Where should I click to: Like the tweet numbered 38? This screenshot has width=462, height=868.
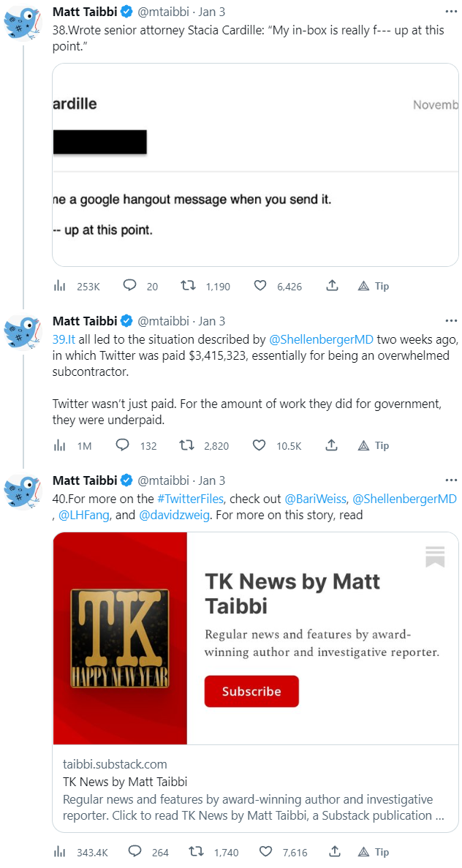coord(260,286)
